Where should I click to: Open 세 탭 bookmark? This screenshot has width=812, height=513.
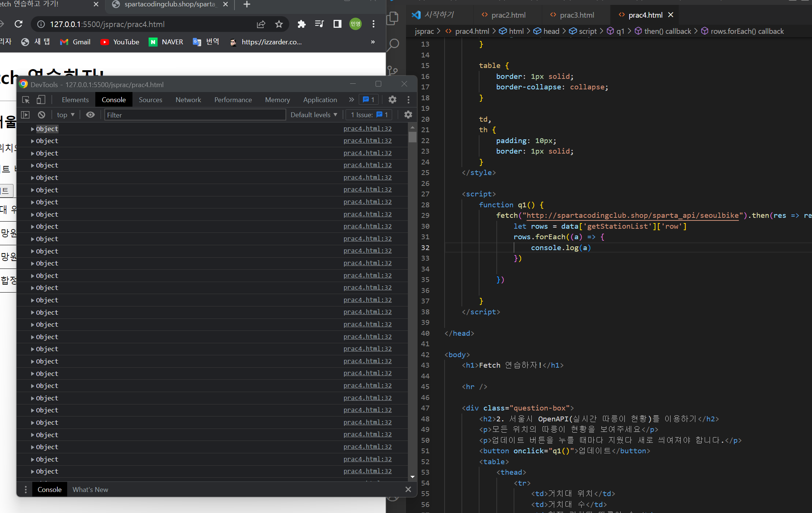(36, 42)
